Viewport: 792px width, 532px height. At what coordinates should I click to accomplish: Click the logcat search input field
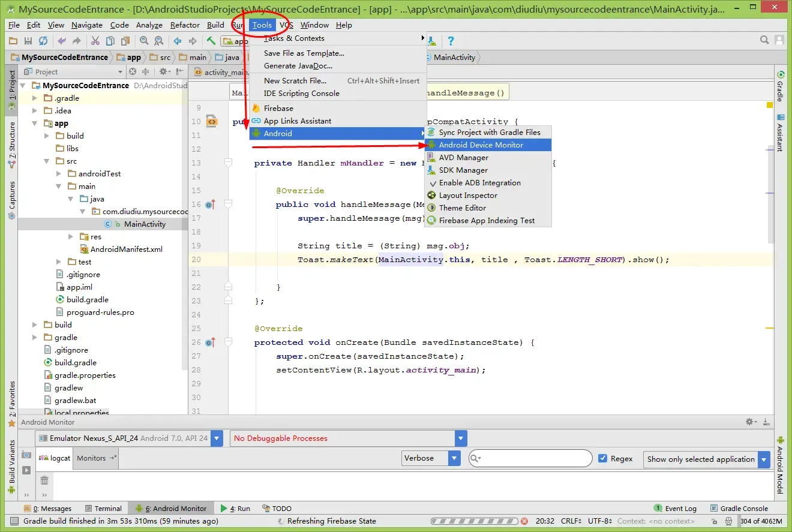530,458
